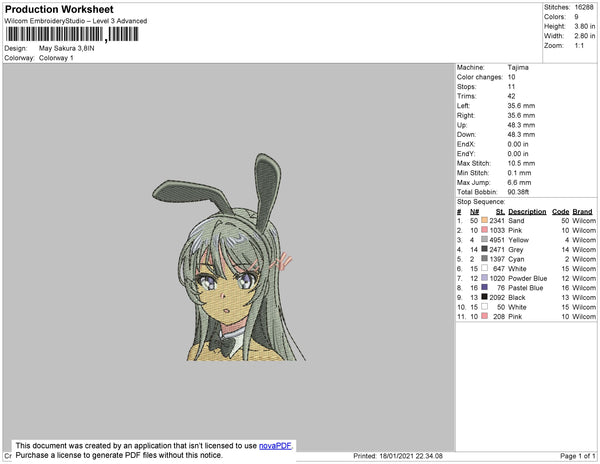The height and width of the screenshot is (464, 600).
Task: Click the EndX value '0.00 in'
Action: click(x=518, y=144)
